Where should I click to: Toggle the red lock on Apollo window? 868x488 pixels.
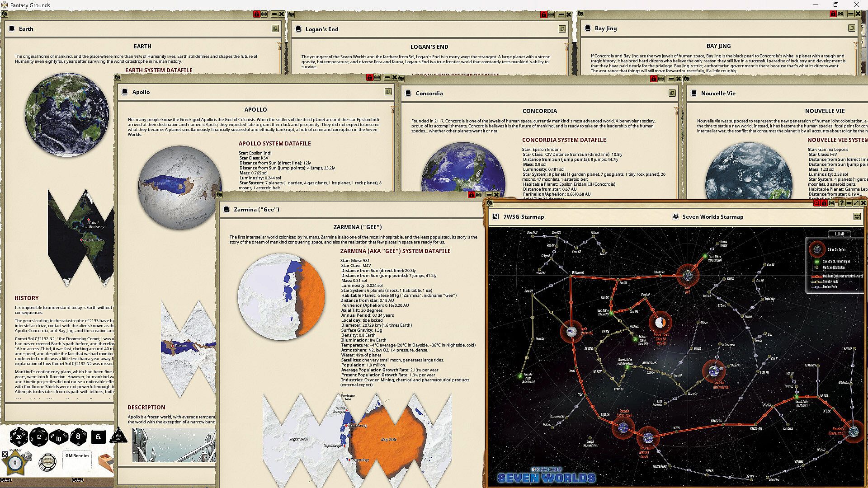[x=370, y=78]
